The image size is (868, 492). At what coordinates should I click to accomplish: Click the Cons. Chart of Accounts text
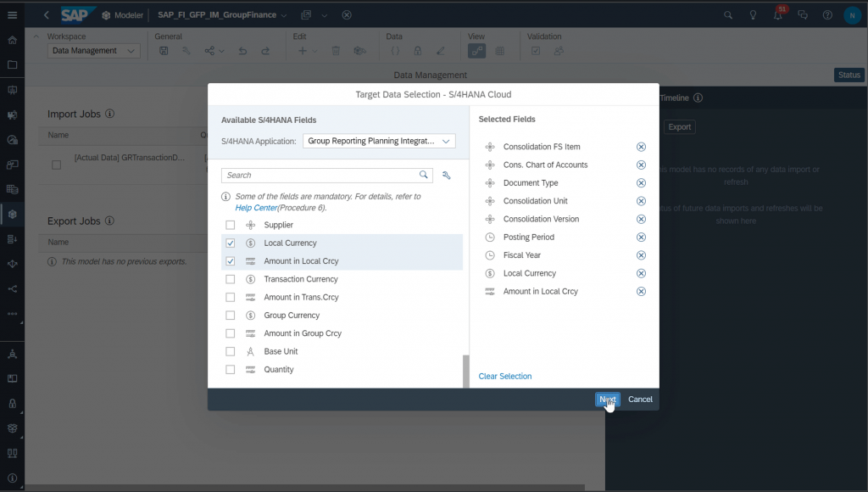click(x=545, y=165)
